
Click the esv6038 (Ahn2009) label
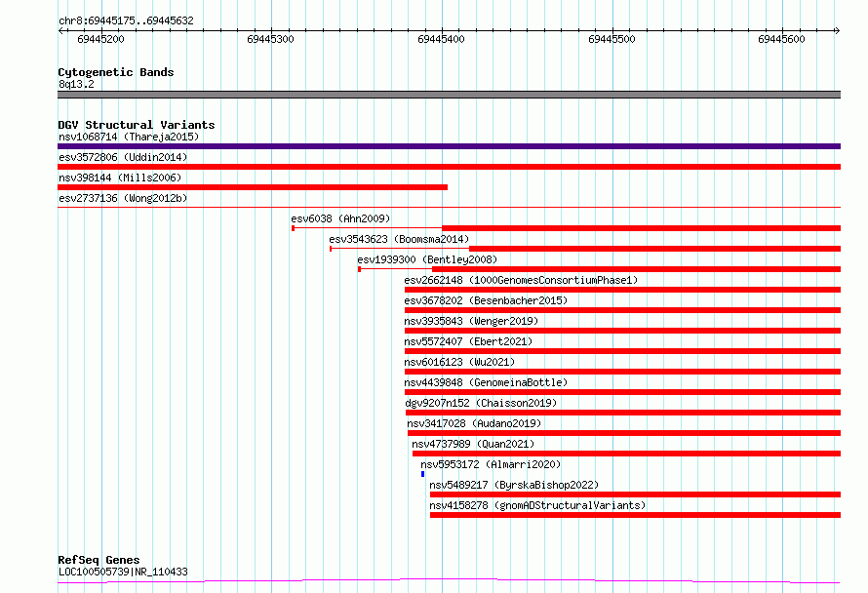340,218
